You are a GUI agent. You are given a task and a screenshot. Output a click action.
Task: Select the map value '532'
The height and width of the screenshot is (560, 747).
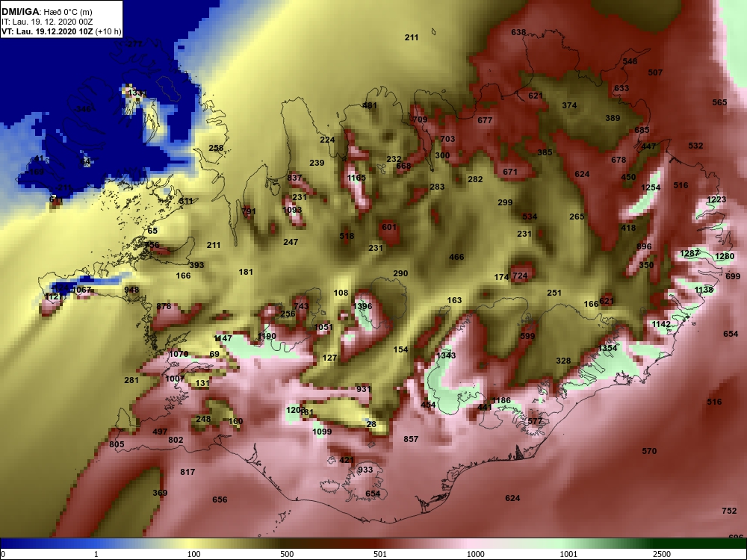tap(695, 146)
